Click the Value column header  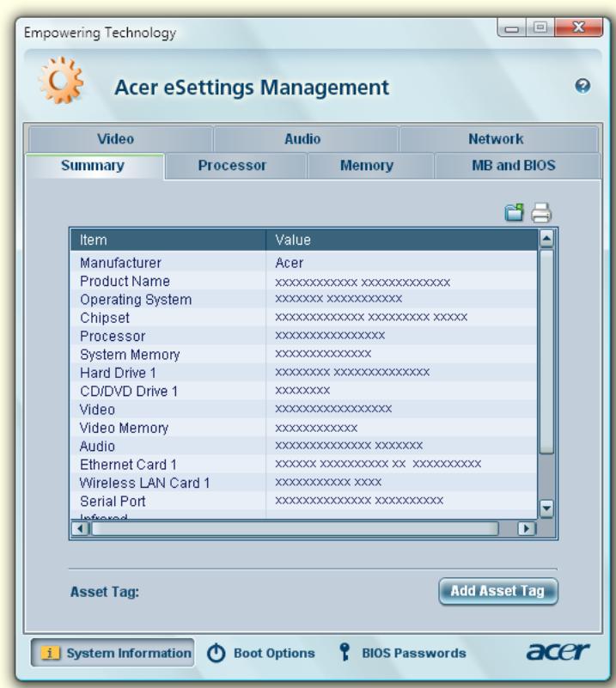click(401, 240)
